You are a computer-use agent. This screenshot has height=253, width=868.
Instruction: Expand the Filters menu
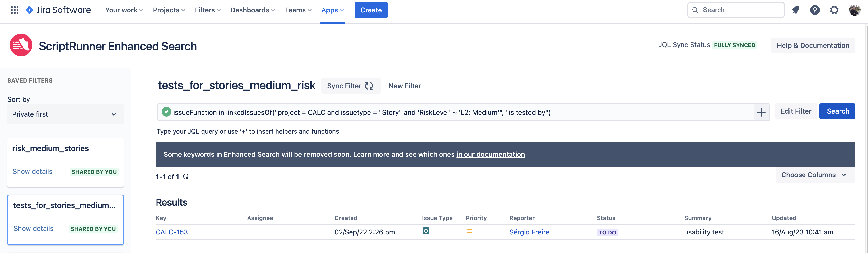[208, 10]
